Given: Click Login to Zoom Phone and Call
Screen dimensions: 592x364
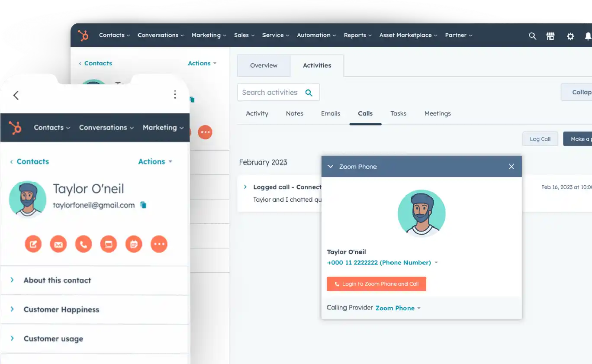Looking at the screenshot, I should click(376, 284).
